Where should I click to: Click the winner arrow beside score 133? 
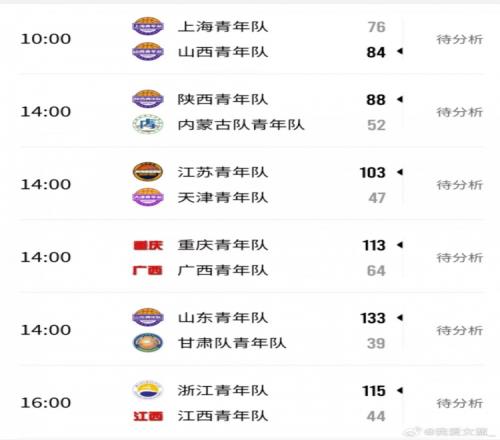click(x=400, y=318)
